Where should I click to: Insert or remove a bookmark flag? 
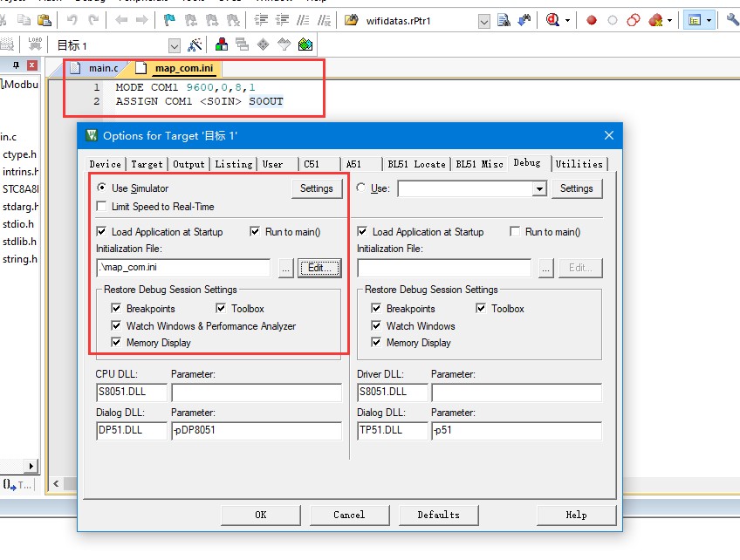169,20
